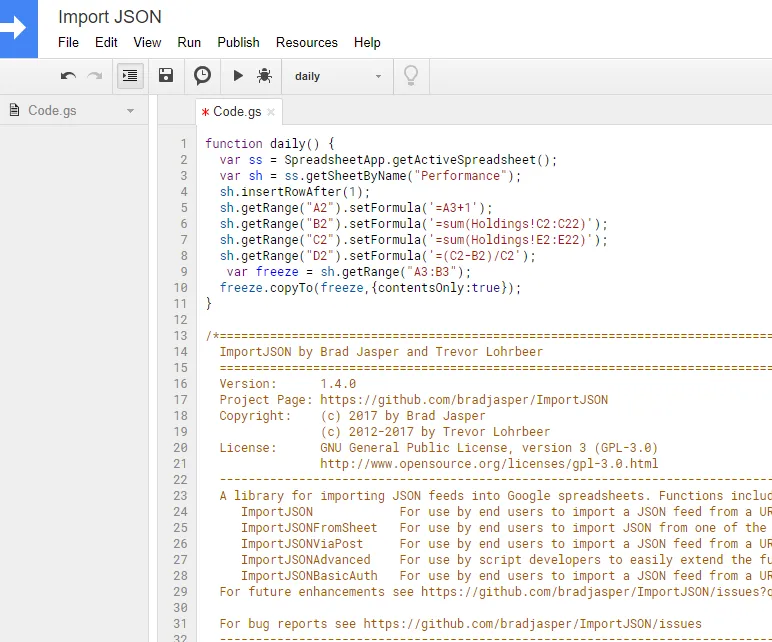Open the project triggers clock icon
The image size is (772, 642).
click(202, 76)
